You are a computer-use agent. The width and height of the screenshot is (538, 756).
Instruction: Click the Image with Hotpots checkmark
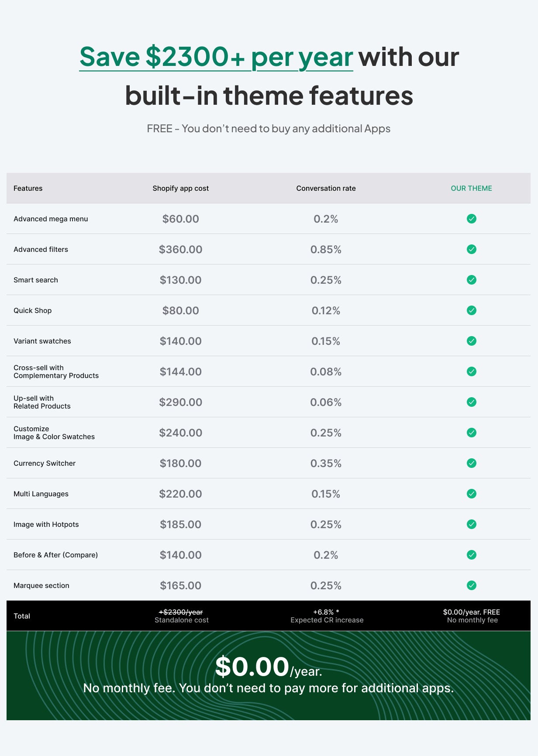pyautogui.click(x=471, y=524)
